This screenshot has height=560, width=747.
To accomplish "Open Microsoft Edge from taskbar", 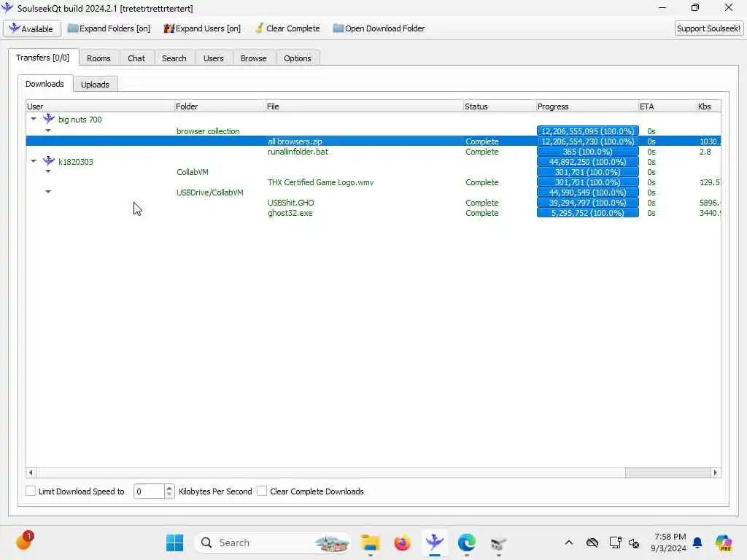I will click(x=466, y=542).
